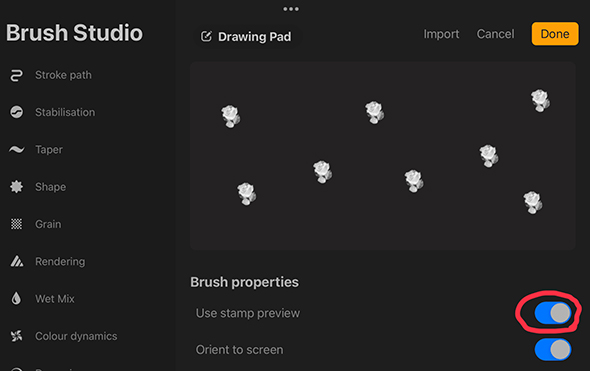
Task: Click the orange Done button
Action: pyautogui.click(x=555, y=34)
